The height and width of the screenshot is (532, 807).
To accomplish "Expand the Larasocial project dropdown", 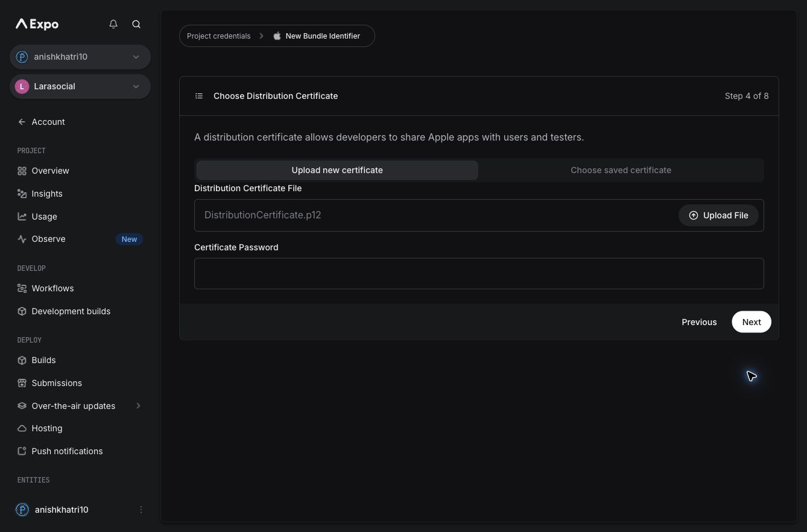I will coord(136,86).
